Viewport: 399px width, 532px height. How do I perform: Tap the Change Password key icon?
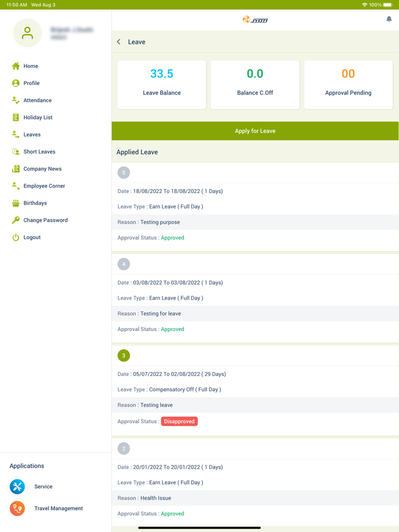click(15, 220)
